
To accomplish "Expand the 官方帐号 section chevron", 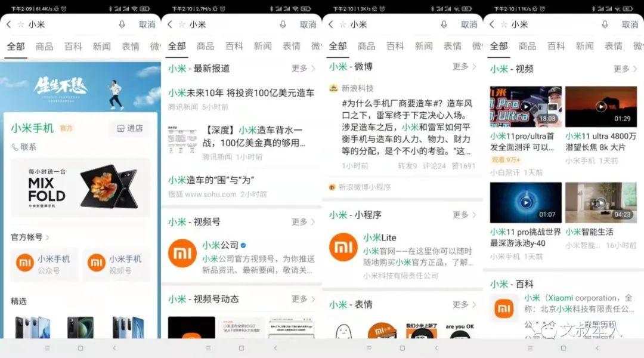I will click(47, 237).
